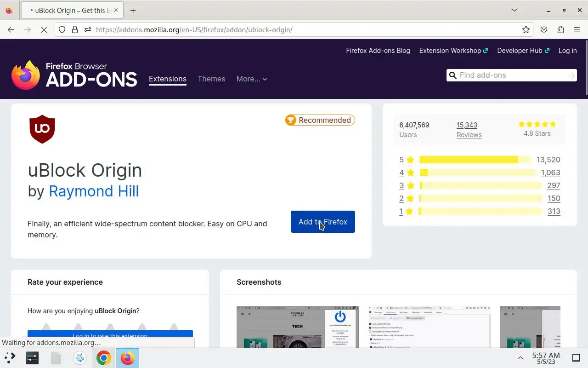Open the 313 one-star reviews count
The width and height of the screenshot is (588, 368).
pyautogui.click(x=554, y=211)
